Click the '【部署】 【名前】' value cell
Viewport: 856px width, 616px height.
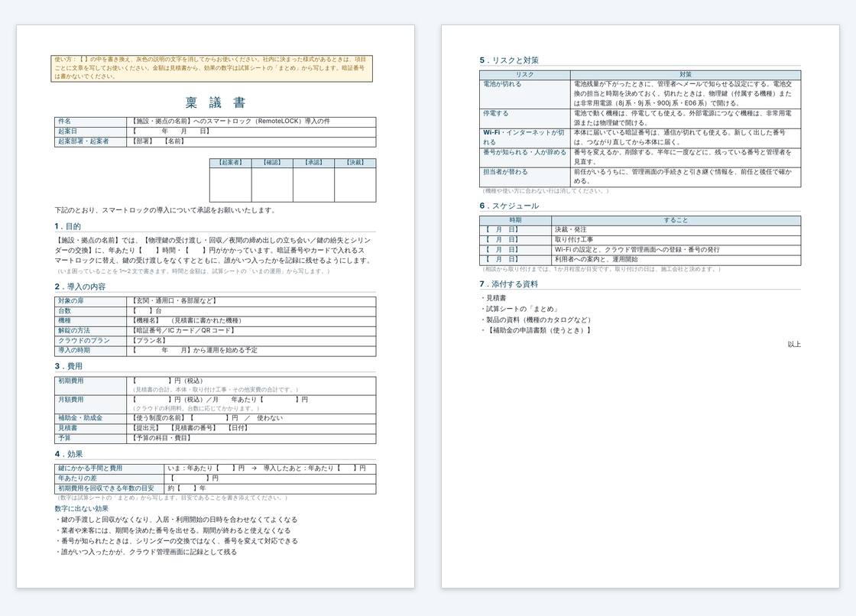point(251,141)
